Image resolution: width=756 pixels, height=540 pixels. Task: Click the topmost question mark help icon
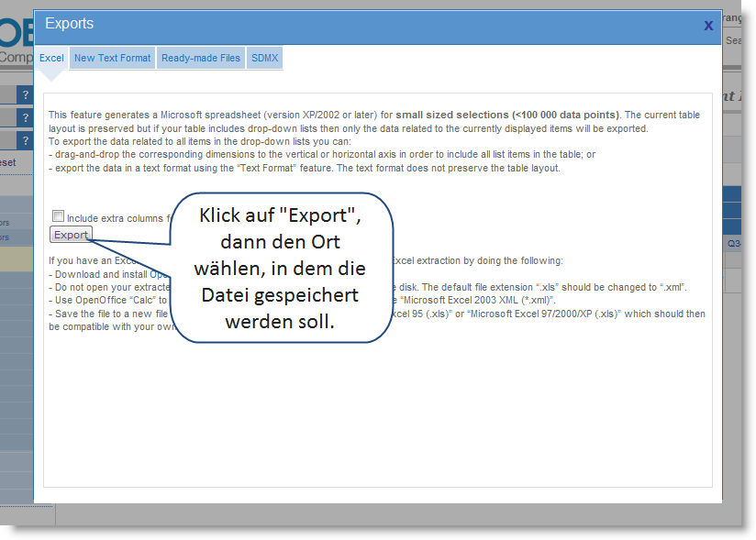(x=26, y=95)
